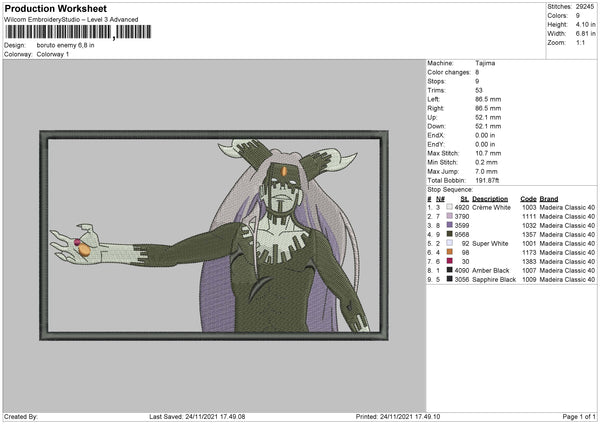
Task: Click the Min Stitch value 0.2 mm
Action: point(486,162)
